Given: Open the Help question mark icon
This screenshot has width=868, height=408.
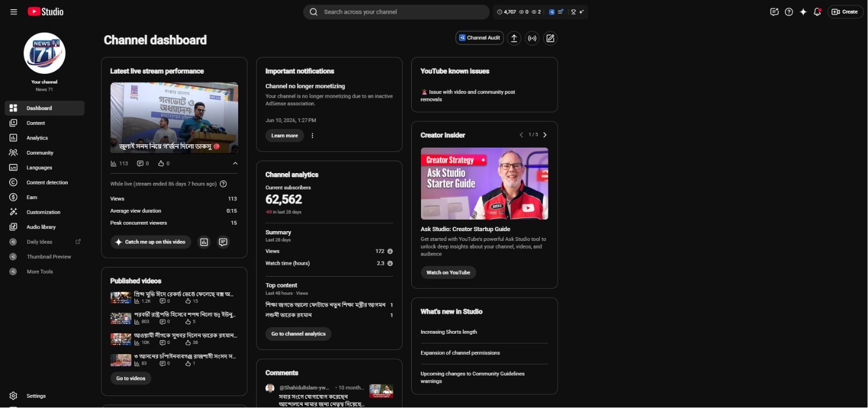Looking at the screenshot, I should point(789,12).
